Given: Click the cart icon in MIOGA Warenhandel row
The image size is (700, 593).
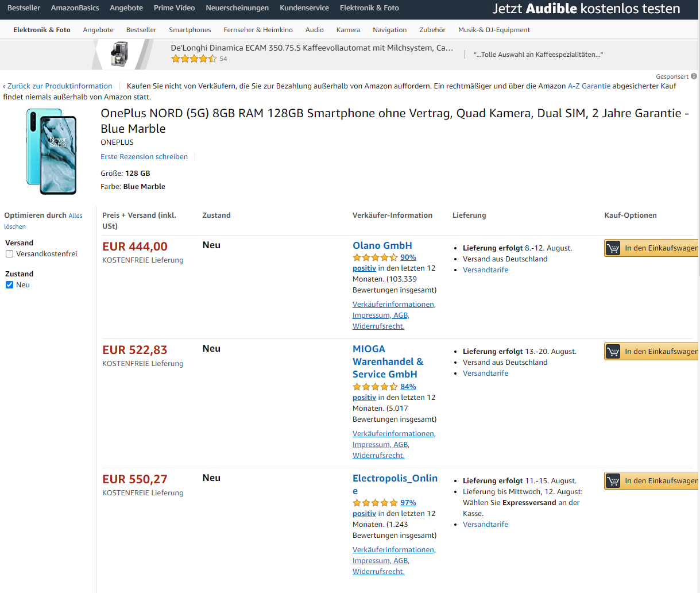Looking at the screenshot, I should [613, 352].
